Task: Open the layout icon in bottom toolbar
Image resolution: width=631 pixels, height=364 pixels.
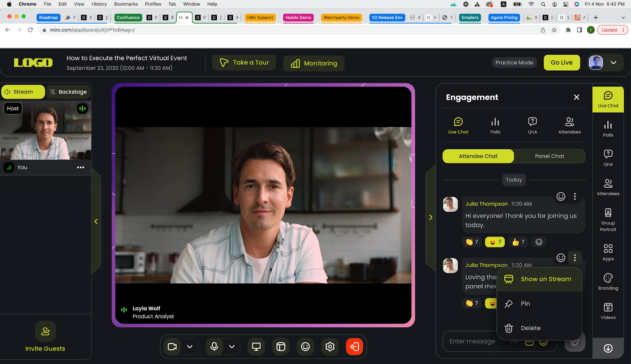Action: coord(281,347)
